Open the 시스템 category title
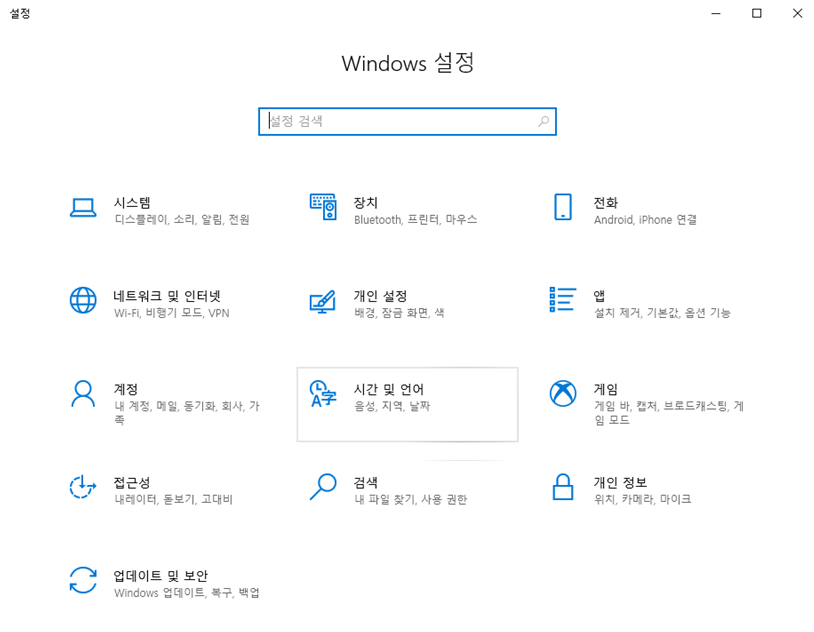The width and height of the screenshot is (814, 632). pyautogui.click(x=132, y=203)
